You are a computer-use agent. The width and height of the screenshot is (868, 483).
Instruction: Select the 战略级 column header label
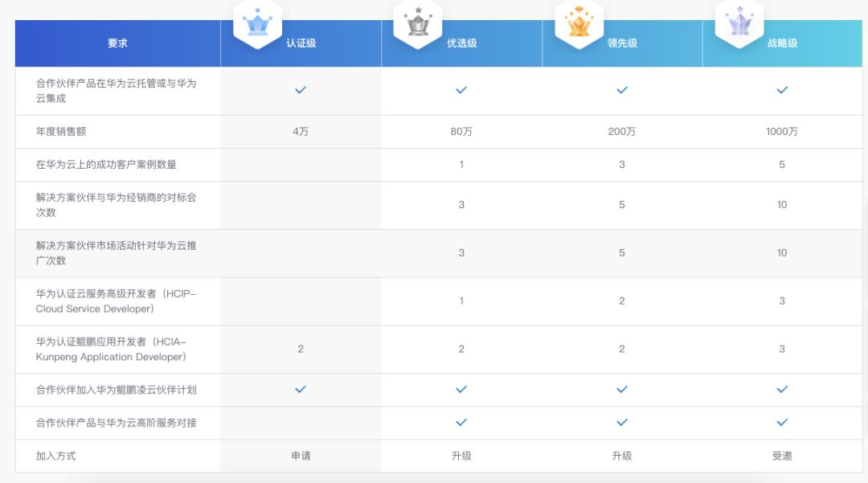tap(782, 43)
